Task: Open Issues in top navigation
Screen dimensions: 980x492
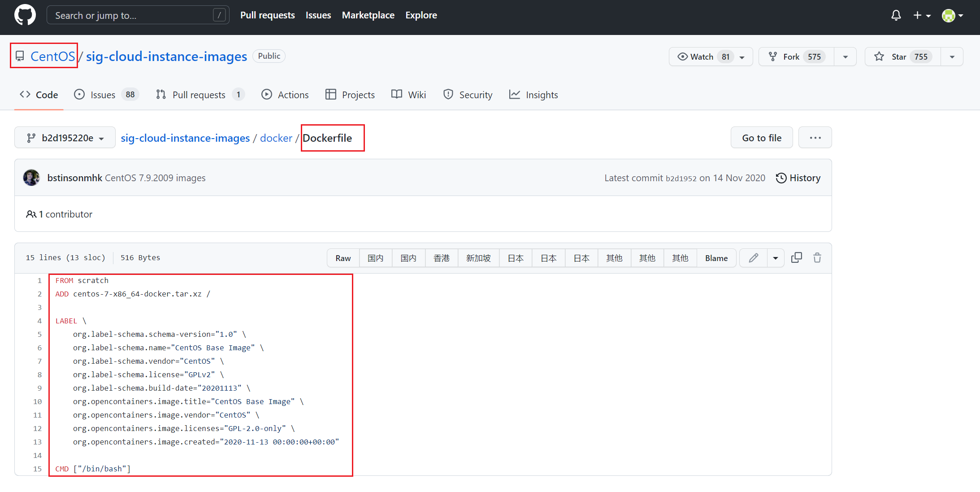Action: (318, 15)
